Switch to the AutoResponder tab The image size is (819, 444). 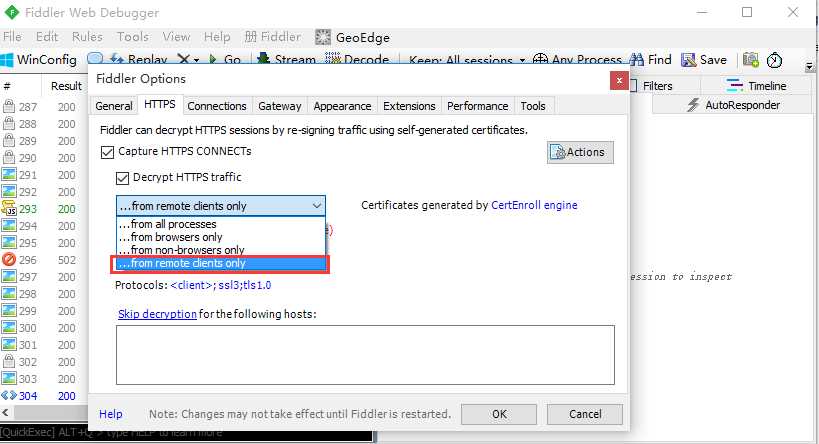(733, 105)
